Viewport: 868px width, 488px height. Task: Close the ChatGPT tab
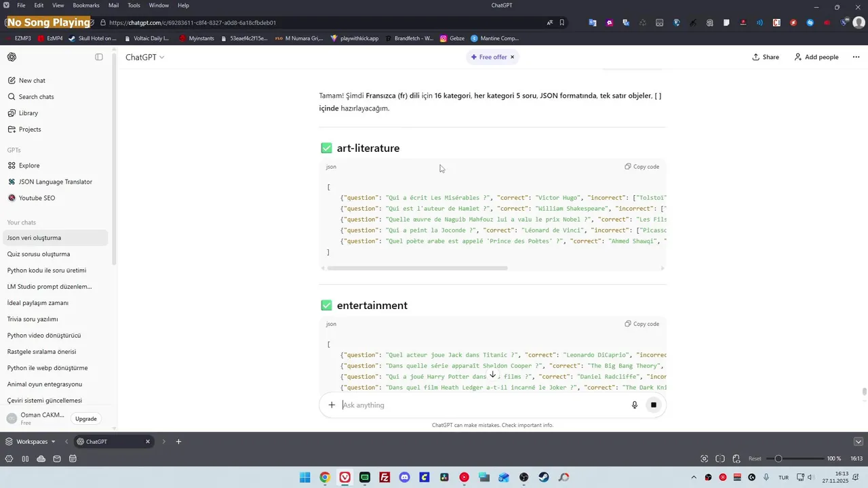(148, 442)
